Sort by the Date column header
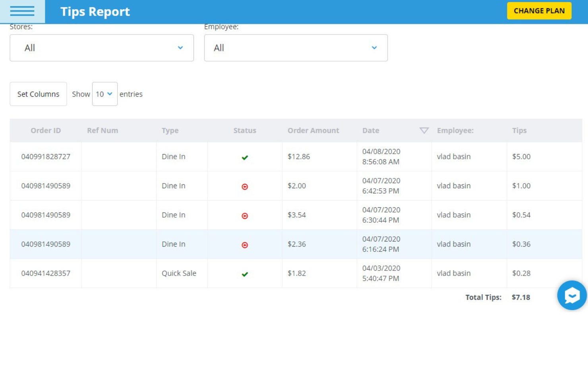Viewport: 588px width, 392px height. pyautogui.click(x=371, y=130)
